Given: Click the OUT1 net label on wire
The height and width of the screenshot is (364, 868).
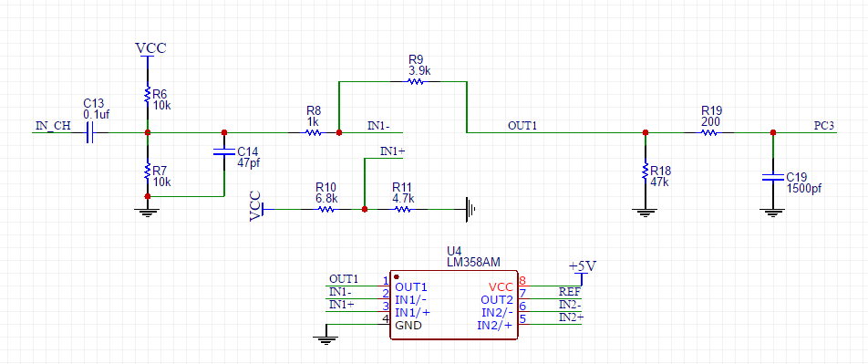Looking at the screenshot, I should 522,126.
